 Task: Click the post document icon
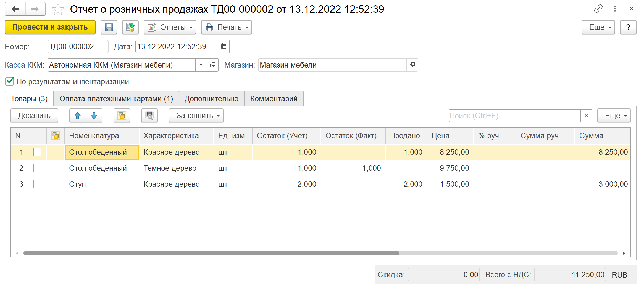coord(130,27)
